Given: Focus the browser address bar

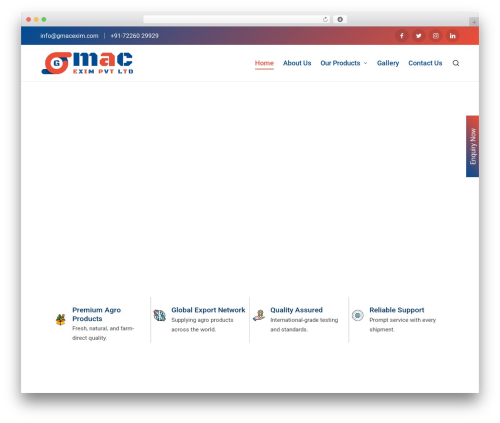Looking at the screenshot, I should tap(237, 19).
